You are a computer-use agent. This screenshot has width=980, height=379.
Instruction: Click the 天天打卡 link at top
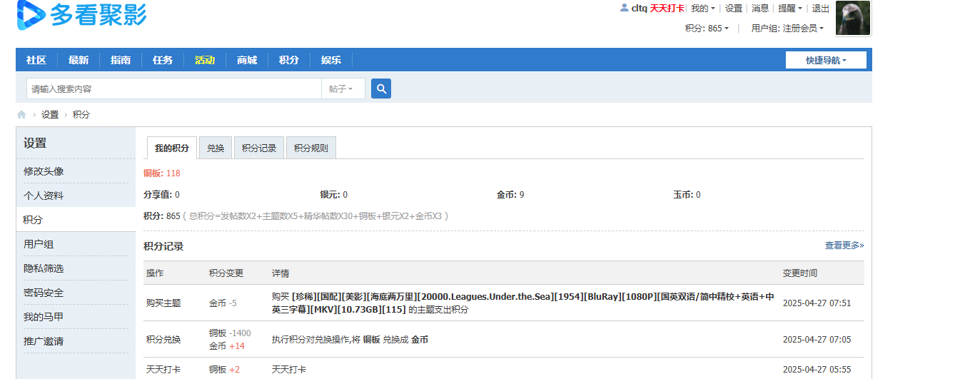[667, 9]
